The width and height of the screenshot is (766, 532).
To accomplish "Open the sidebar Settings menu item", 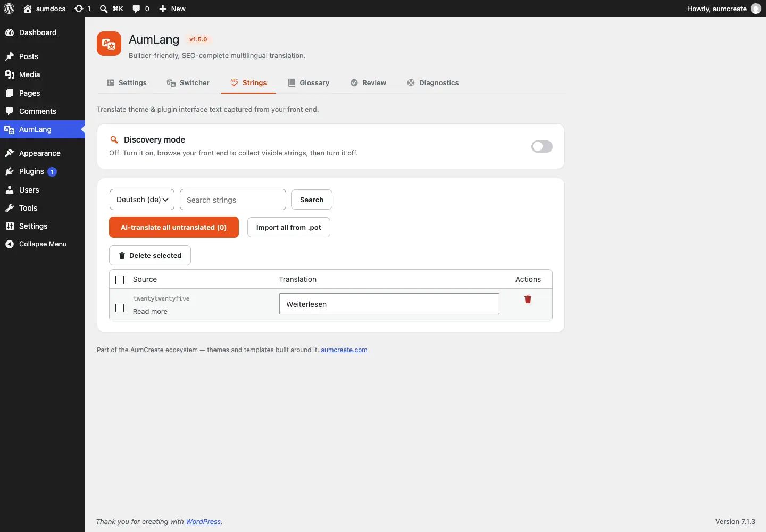I will point(43,226).
